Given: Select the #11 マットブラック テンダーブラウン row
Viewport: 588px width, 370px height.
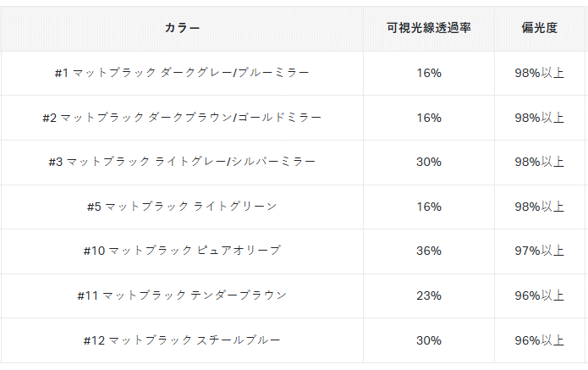Looking at the screenshot, I should (x=294, y=295).
